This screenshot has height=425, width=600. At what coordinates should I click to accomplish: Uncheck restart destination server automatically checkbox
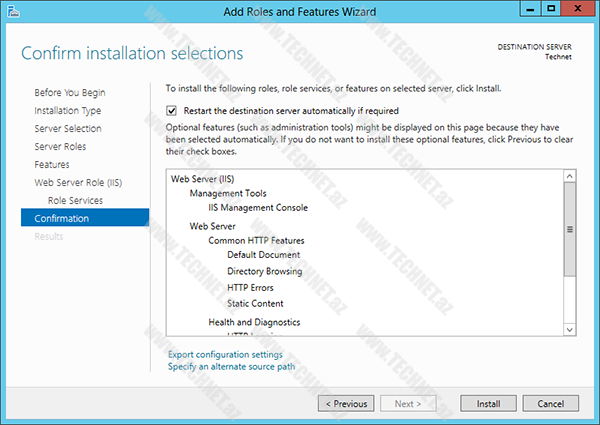click(x=172, y=111)
